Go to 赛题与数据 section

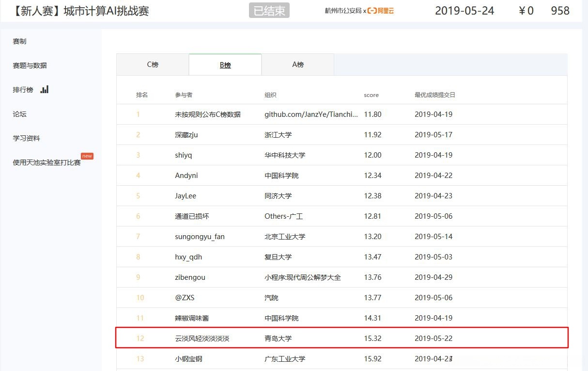(30, 65)
